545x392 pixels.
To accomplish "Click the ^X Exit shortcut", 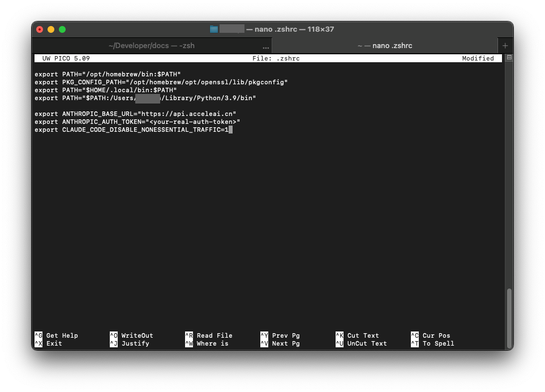I will tap(48, 343).
